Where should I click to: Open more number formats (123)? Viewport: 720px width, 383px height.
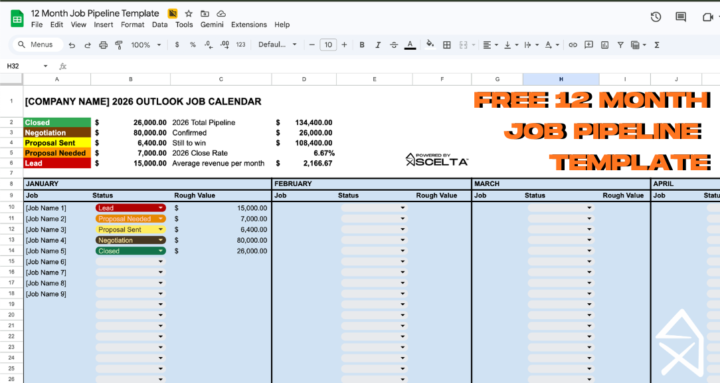[x=241, y=45]
